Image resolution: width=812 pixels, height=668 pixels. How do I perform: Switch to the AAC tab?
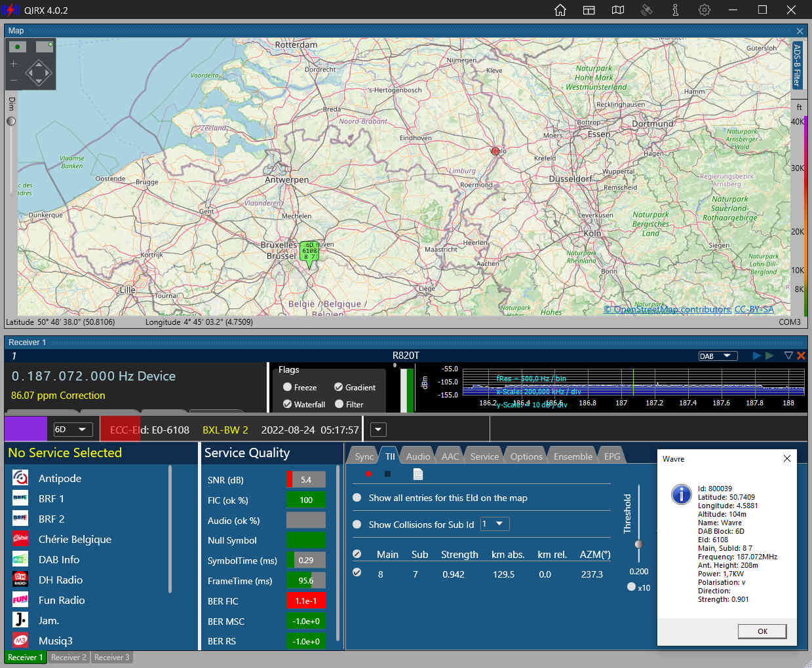point(450,456)
